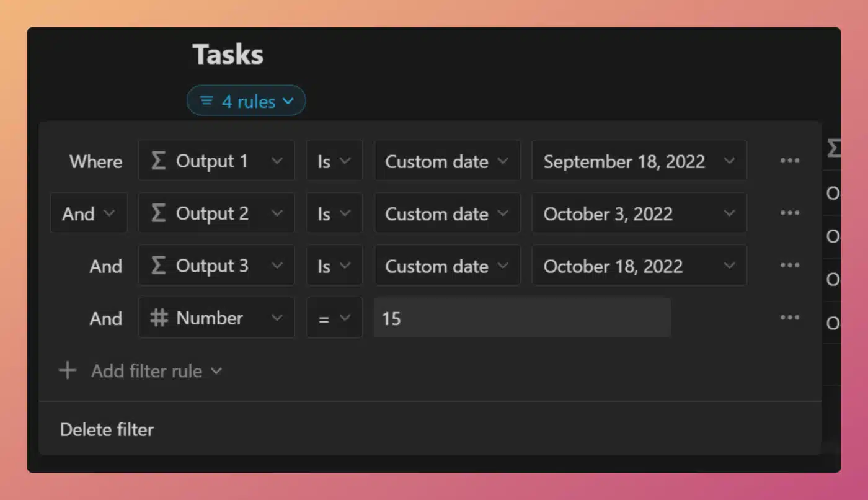Open the Output 2 property dropdown
The image size is (868, 500).
(x=216, y=213)
